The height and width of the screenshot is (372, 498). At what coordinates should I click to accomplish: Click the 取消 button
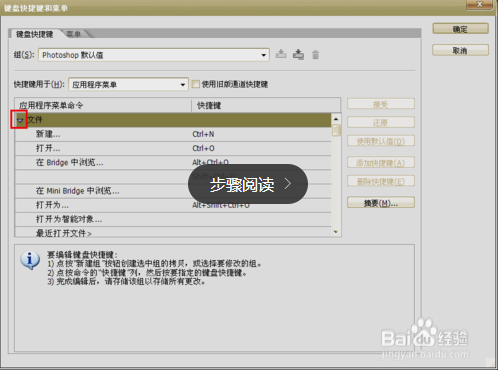460,51
